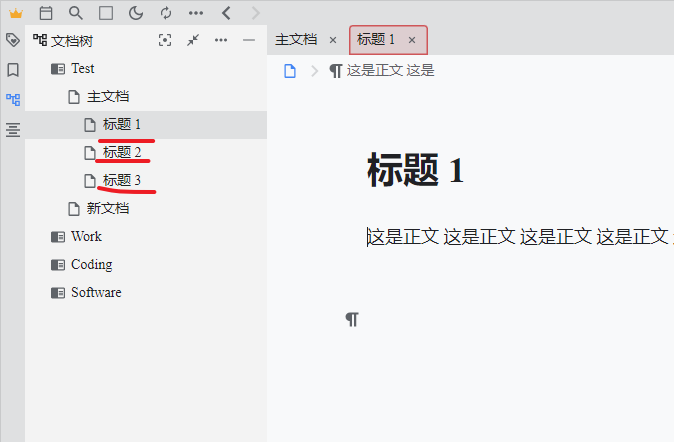The width and height of the screenshot is (674, 442).
Task: Open global search magnifier icon
Action: pos(76,13)
